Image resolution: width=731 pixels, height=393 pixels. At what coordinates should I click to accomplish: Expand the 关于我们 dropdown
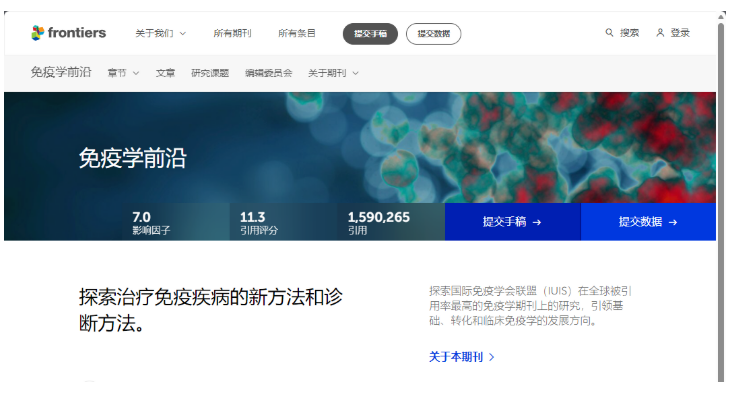(x=160, y=33)
